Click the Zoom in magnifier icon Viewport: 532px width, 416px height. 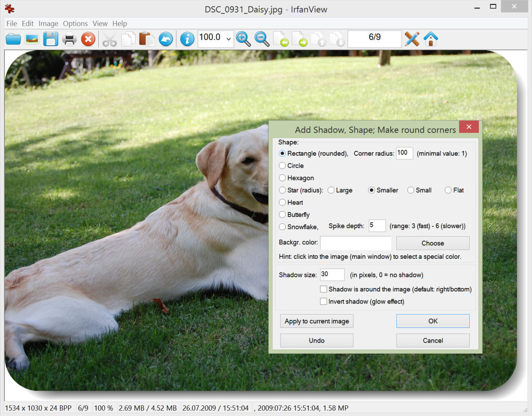tap(243, 39)
